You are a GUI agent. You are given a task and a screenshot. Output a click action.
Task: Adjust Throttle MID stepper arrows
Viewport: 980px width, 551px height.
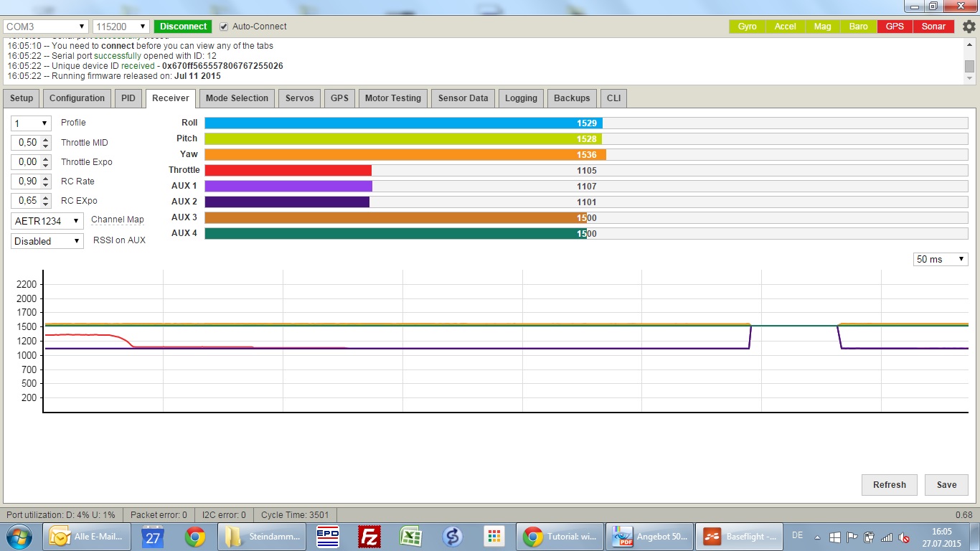tap(47, 143)
